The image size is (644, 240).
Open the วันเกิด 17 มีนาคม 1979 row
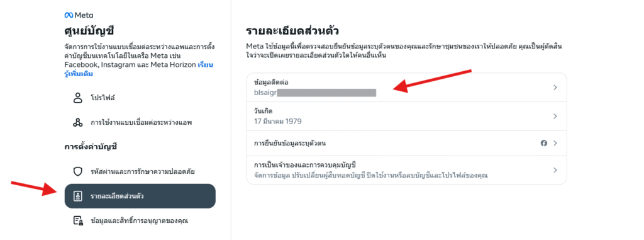pyautogui.click(x=407, y=117)
